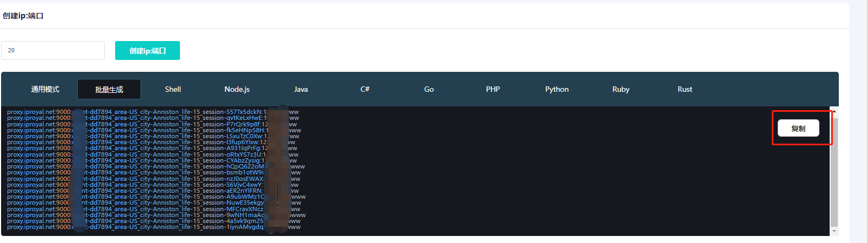Image resolution: width=868 pixels, height=243 pixels.
Task: Choose the Python tab
Action: click(x=557, y=89)
